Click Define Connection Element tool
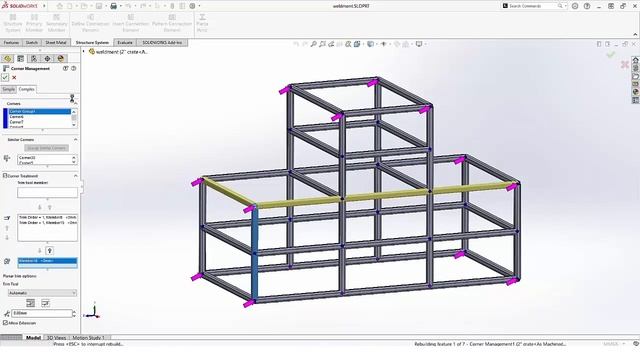Image resolution: width=640 pixels, height=360 pixels. [91, 23]
